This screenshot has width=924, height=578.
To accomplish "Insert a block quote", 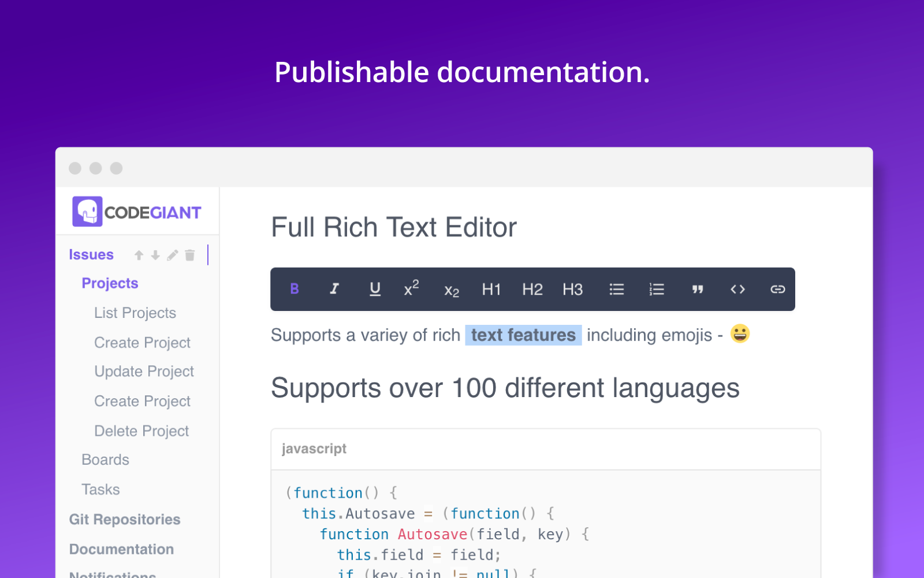I will (x=698, y=289).
